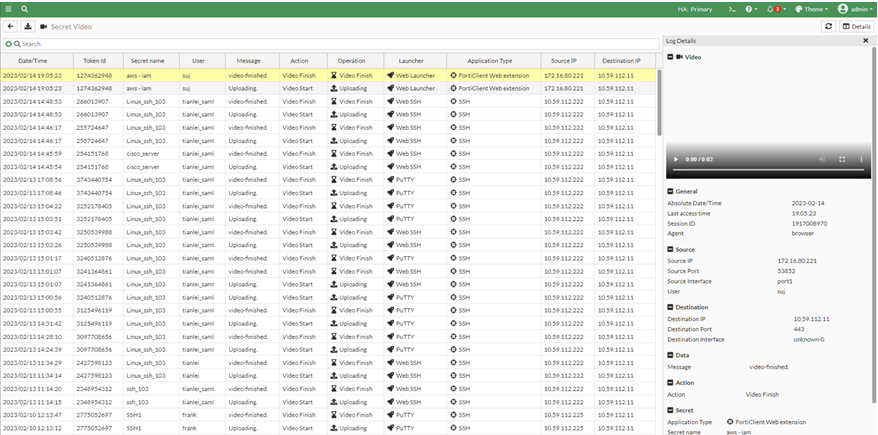The width and height of the screenshot is (878, 435).
Task: Play the recorded video
Action: point(676,159)
